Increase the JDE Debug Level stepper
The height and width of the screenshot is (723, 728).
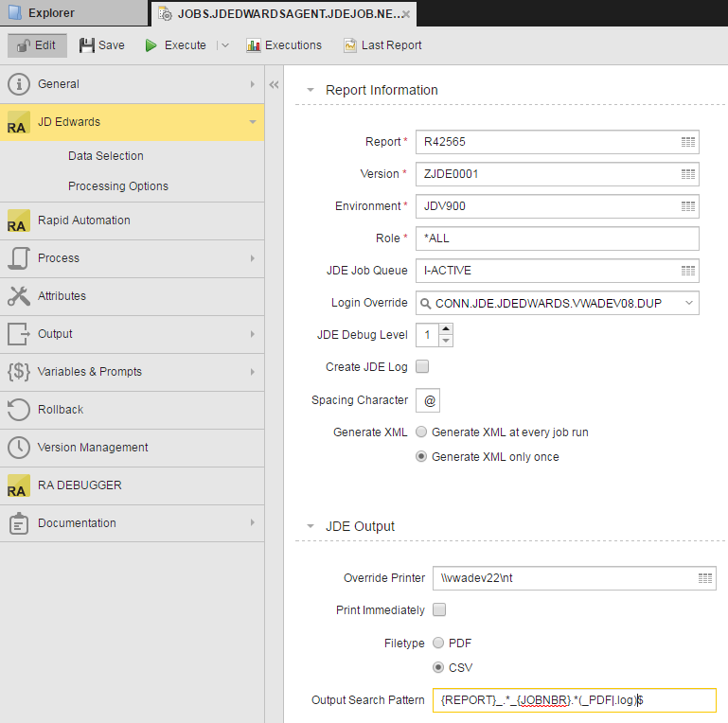pyautogui.click(x=446, y=329)
